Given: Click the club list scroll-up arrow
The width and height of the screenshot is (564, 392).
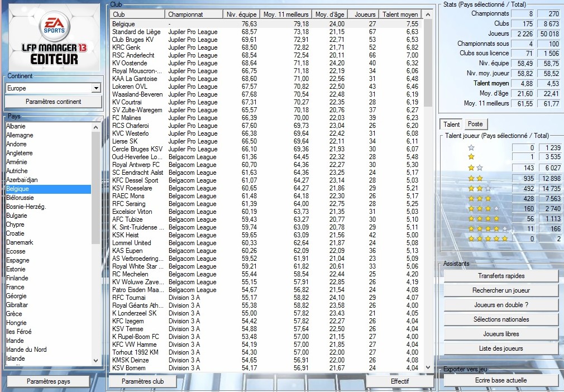Looking at the screenshot, I should coord(428,15).
